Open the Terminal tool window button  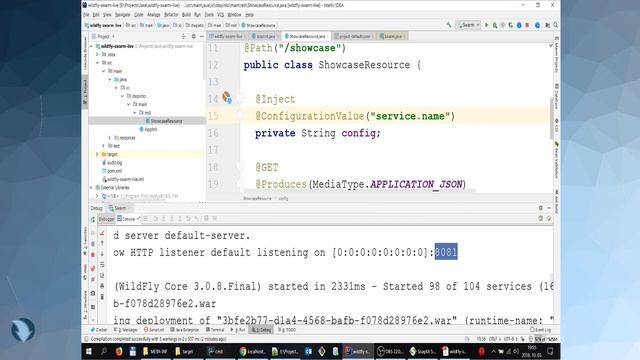(215, 330)
